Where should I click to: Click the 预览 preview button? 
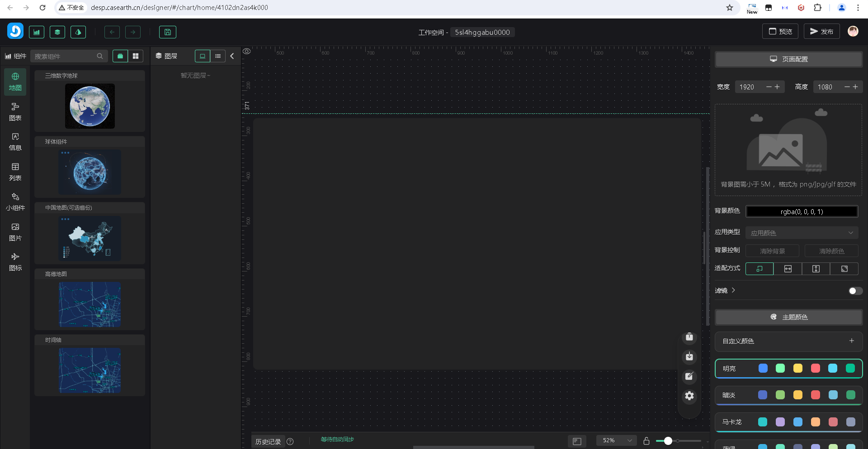tap(780, 32)
